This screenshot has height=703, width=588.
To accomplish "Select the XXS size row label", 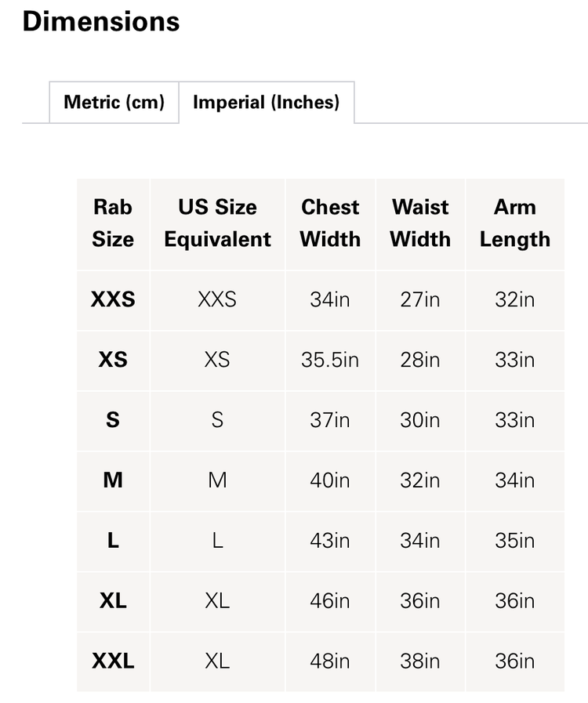I will click(112, 300).
